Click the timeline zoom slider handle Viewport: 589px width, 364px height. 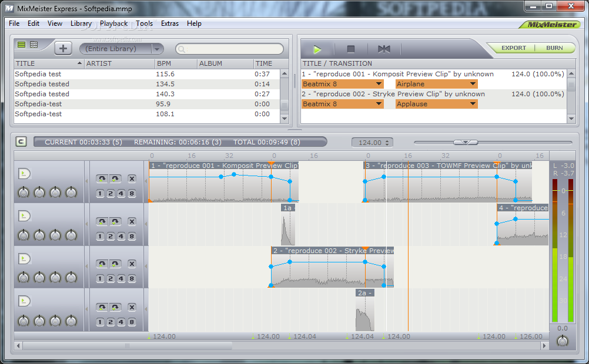click(466, 142)
